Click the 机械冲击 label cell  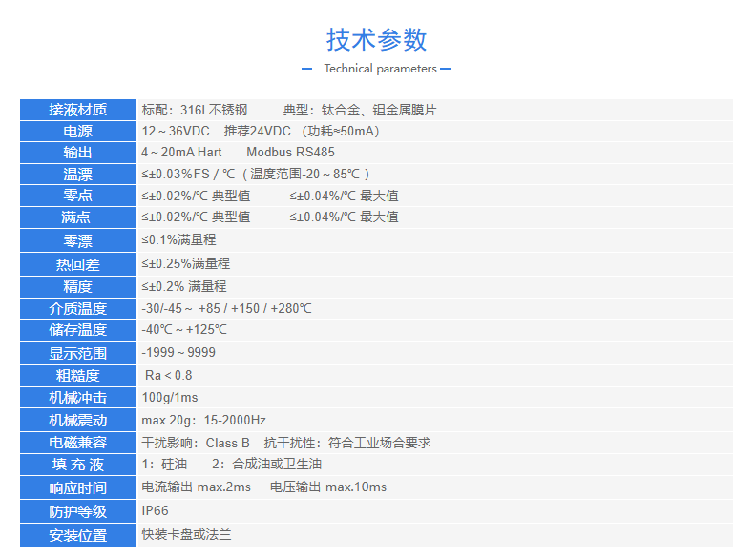pyautogui.click(x=78, y=398)
